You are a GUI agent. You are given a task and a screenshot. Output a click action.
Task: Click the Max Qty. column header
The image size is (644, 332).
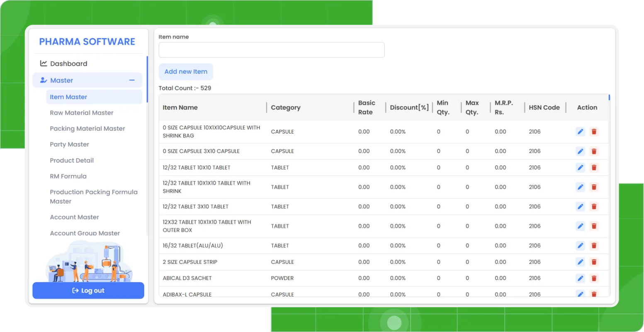(472, 107)
